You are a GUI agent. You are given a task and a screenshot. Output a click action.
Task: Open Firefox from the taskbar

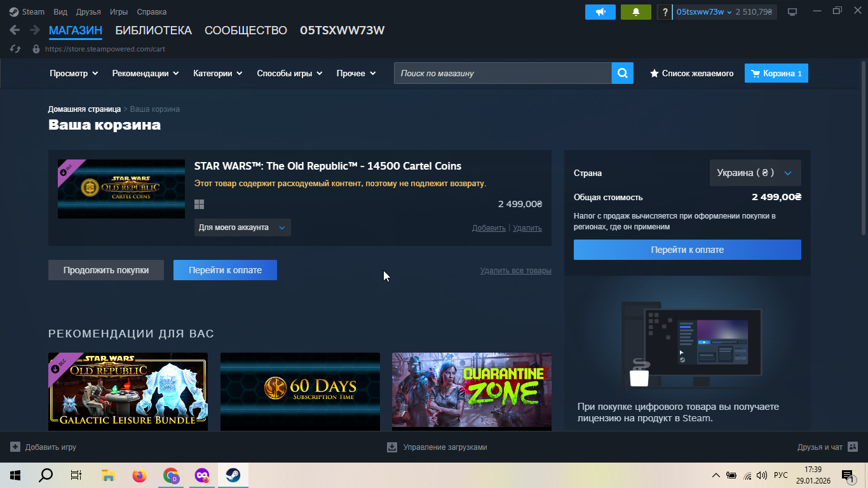(x=139, y=475)
